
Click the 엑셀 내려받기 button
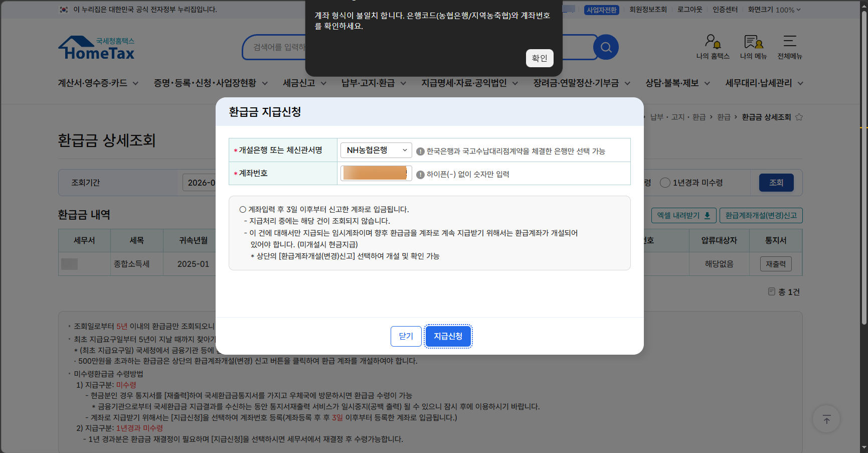point(683,215)
